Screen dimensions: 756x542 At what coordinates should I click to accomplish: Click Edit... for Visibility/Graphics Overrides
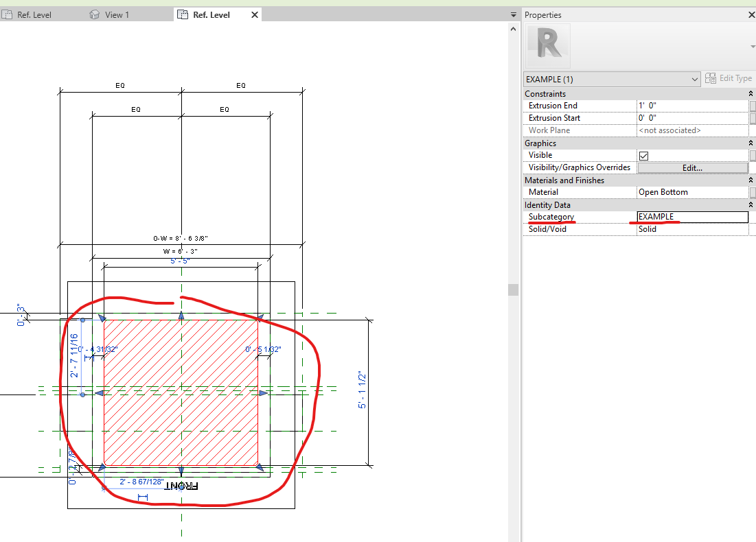[x=692, y=167]
